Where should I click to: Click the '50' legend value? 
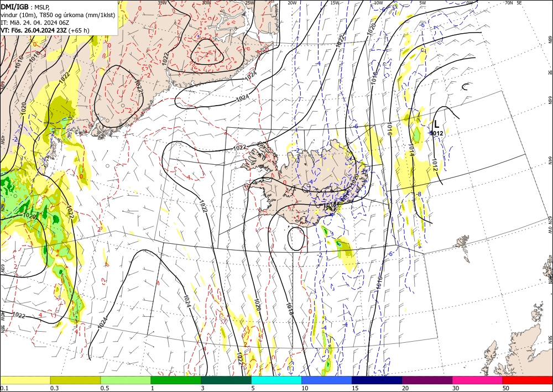click(x=506, y=388)
